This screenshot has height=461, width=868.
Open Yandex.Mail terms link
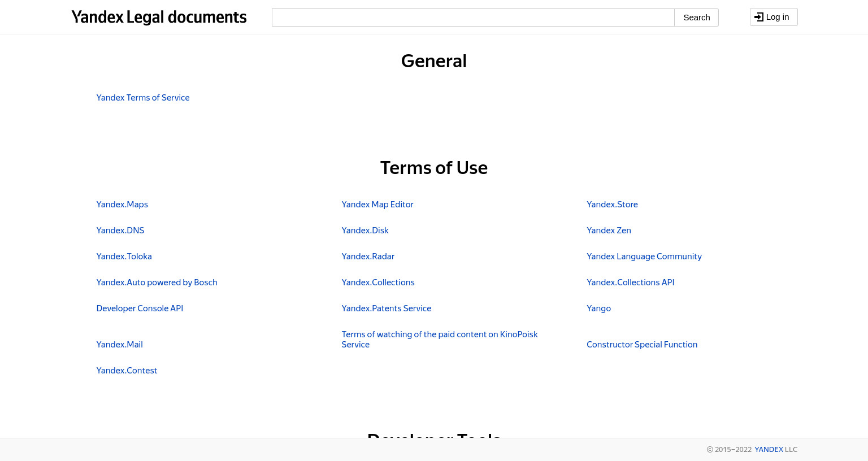pos(119,345)
